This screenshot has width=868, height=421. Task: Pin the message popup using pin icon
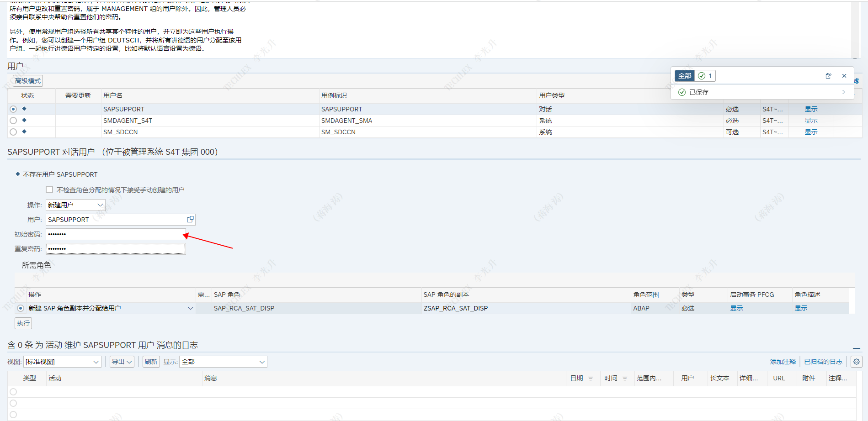[828, 76]
